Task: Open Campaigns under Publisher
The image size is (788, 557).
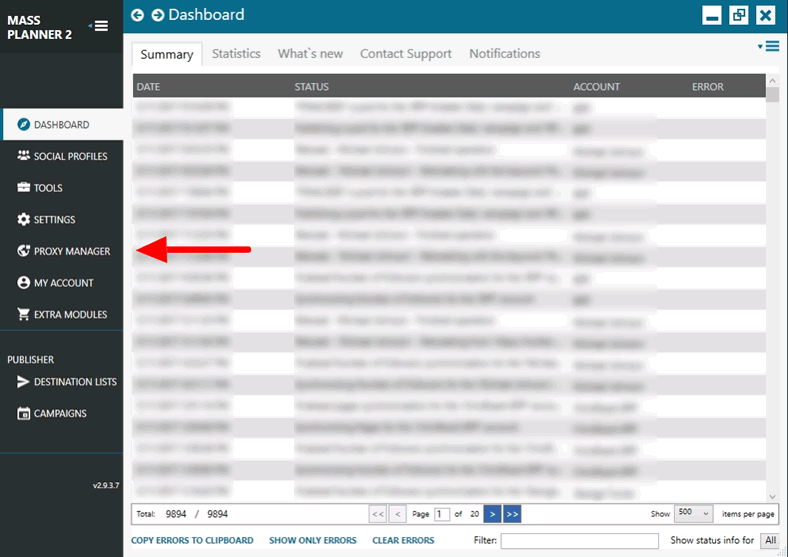Action: [62, 413]
